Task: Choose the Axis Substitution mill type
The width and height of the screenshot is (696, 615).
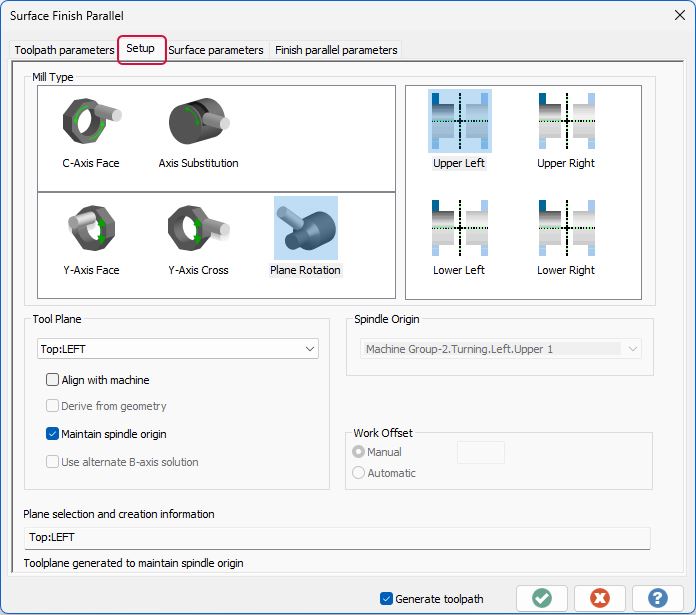Action: tap(198, 133)
